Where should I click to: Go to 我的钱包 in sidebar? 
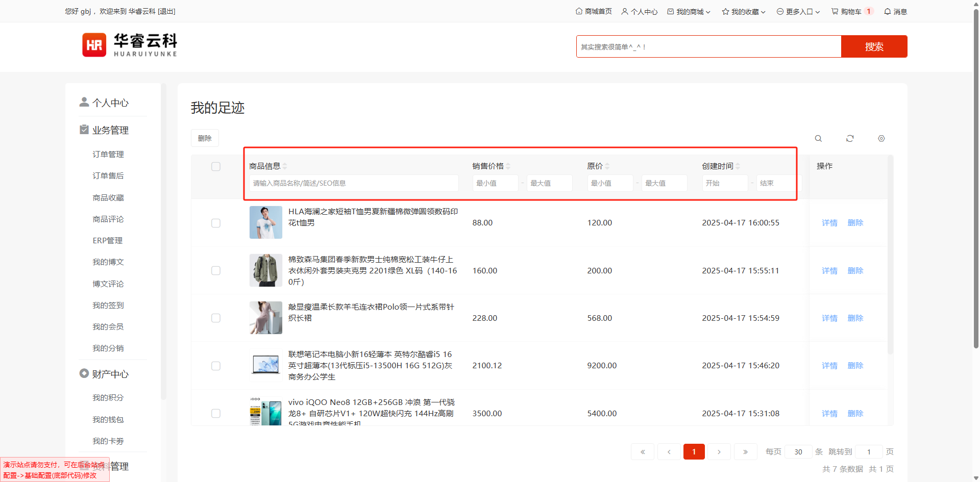click(x=108, y=420)
